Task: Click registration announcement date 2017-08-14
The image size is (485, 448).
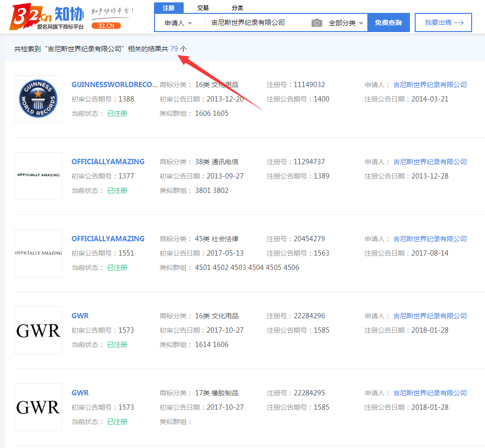Action: point(430,253)
